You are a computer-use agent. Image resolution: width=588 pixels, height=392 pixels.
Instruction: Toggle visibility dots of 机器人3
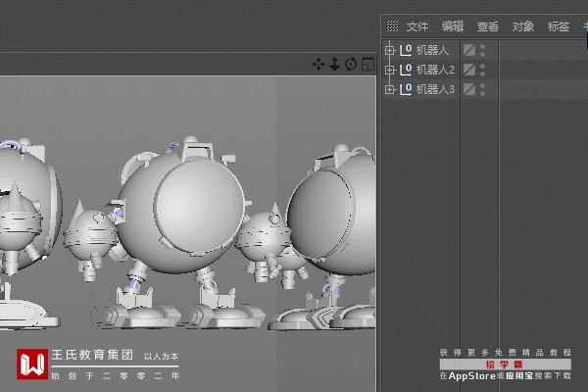tap(482, 89)
